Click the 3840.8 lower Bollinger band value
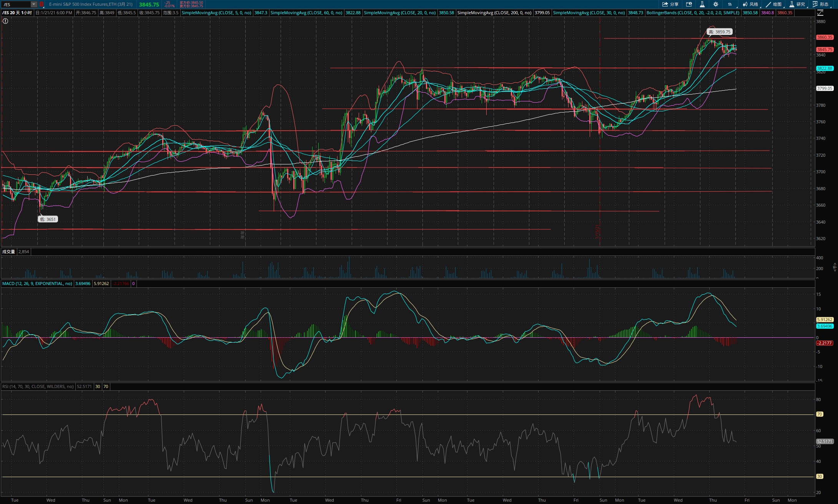838x504 pixels. pos(767,13)
